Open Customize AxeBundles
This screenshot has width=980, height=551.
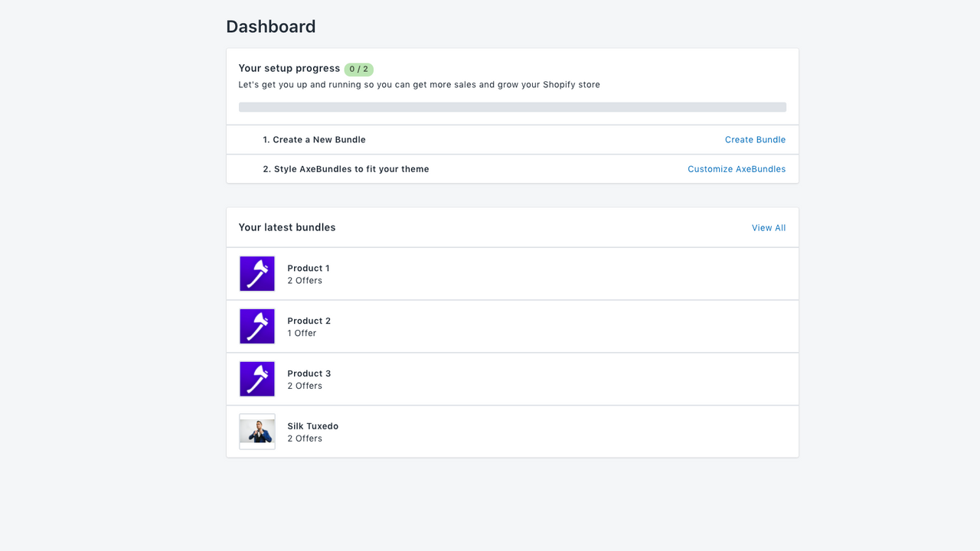click(x=736, y=168)
